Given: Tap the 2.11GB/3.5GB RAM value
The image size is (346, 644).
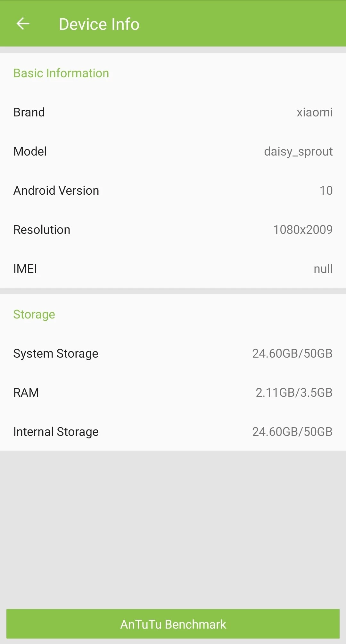Looking at the screenshot, I should click(294, 393).
